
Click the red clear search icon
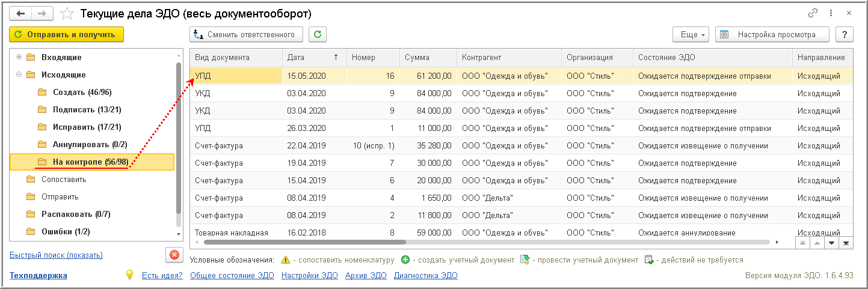174,255
